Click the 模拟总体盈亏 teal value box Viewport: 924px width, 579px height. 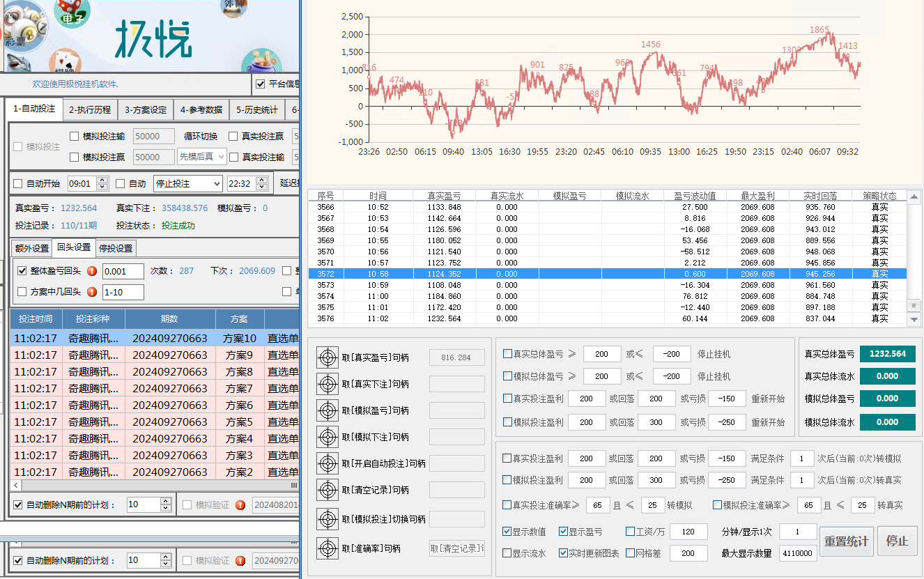point(888,399)
